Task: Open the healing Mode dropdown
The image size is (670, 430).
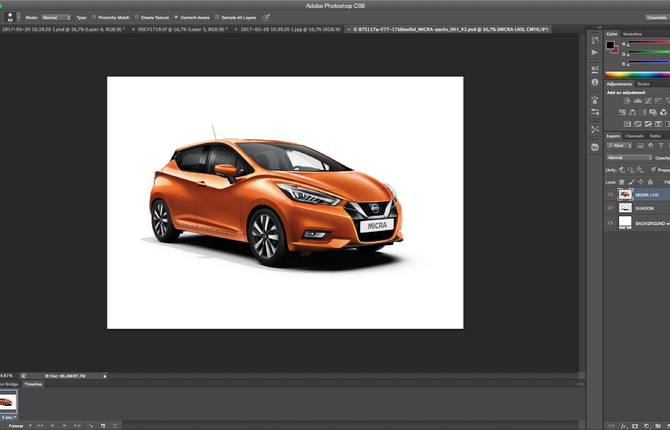Action: pos(56,18)
